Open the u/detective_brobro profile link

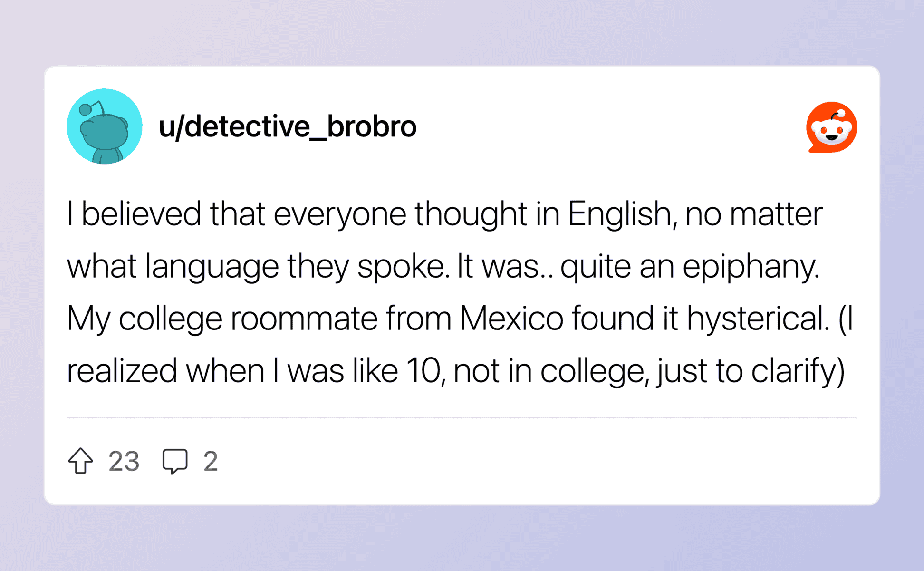click(x=288, y=127)
